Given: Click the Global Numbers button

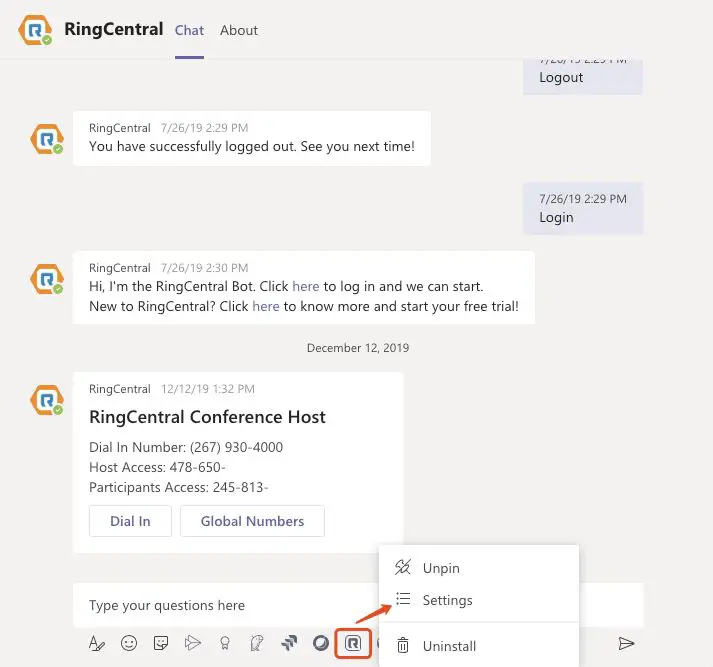Looking at the screenshot, I should [252, 521].
